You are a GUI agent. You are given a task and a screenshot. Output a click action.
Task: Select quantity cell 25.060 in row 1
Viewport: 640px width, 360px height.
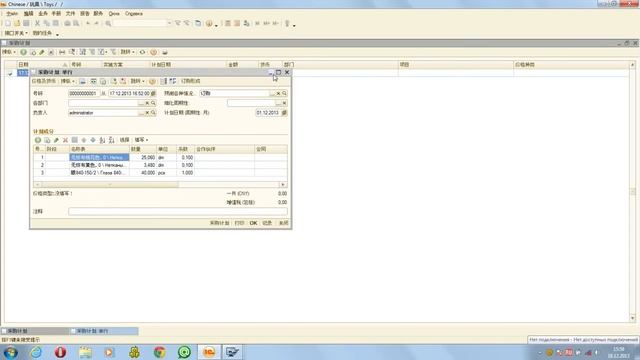pyautogui.click(x=142, y=157)
